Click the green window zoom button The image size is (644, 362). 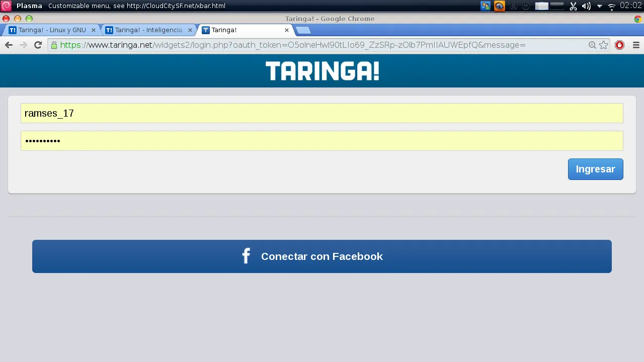tap(29, 19)
